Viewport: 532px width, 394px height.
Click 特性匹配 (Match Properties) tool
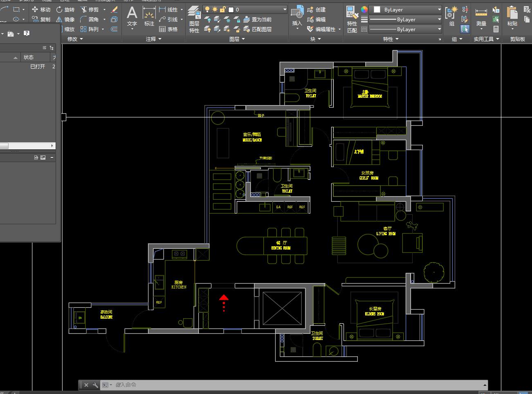pos(352,20)
